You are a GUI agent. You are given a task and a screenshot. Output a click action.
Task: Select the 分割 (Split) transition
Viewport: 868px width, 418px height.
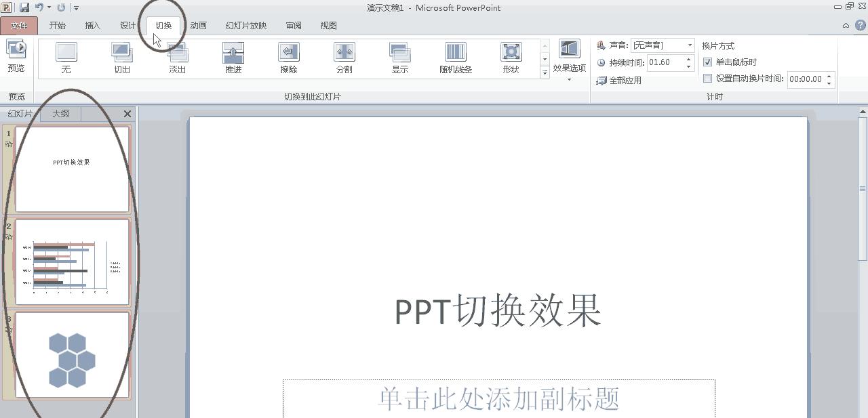tap(344, 57)
